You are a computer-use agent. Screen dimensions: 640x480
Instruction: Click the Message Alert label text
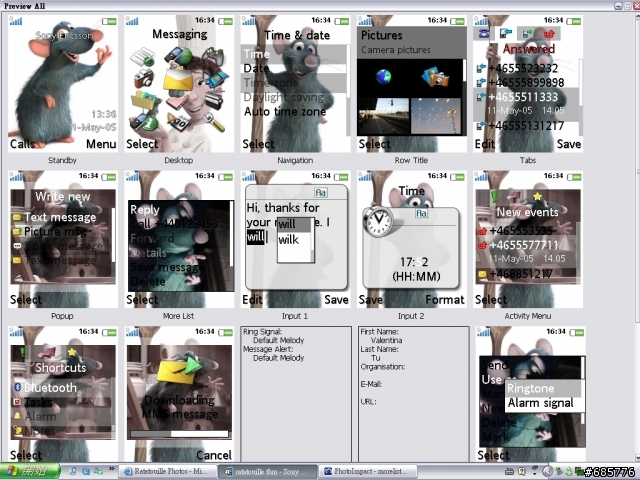[x=267, y=349]
